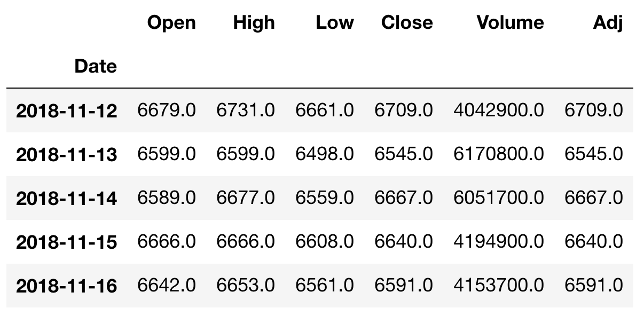Click the 2018-11-14 row index
The height and width of the screenshot is (316, 644).
(x=67, y=198)
